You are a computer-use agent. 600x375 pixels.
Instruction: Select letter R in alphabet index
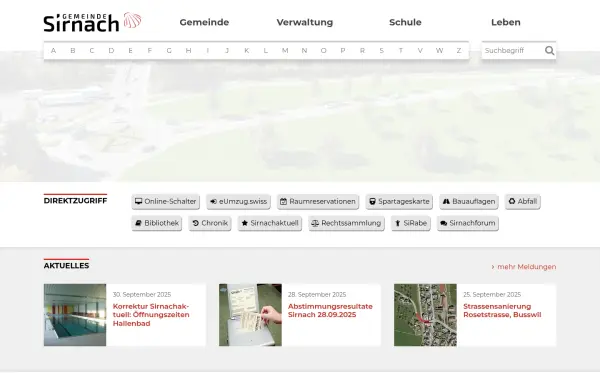point(362,51)
